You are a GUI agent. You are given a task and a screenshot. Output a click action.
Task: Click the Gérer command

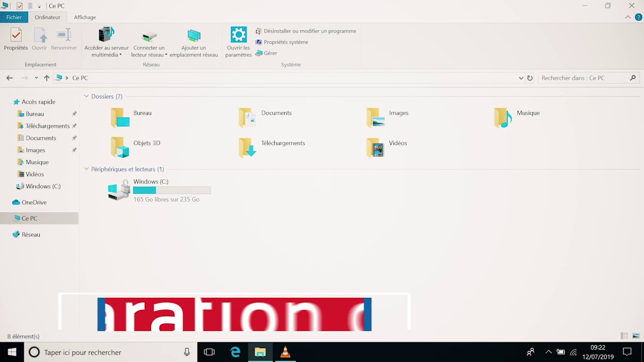click(266, 53)
